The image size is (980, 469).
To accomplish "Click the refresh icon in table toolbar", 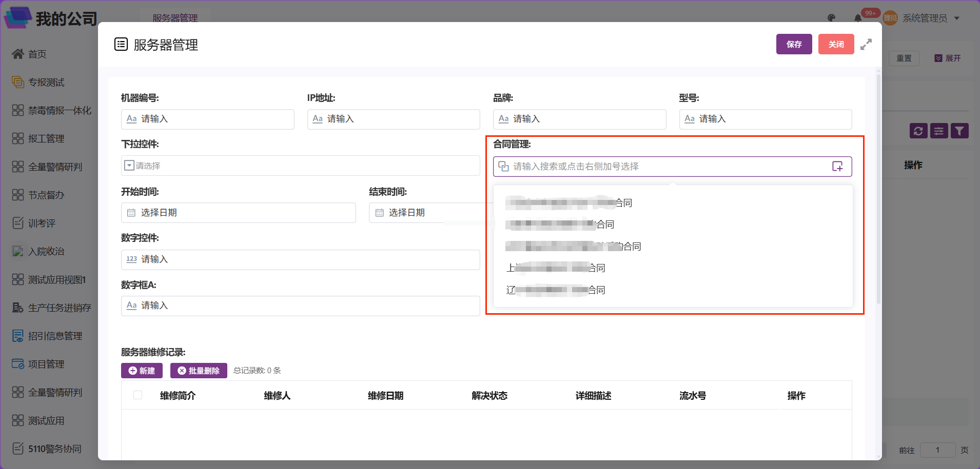I will 918,131.
